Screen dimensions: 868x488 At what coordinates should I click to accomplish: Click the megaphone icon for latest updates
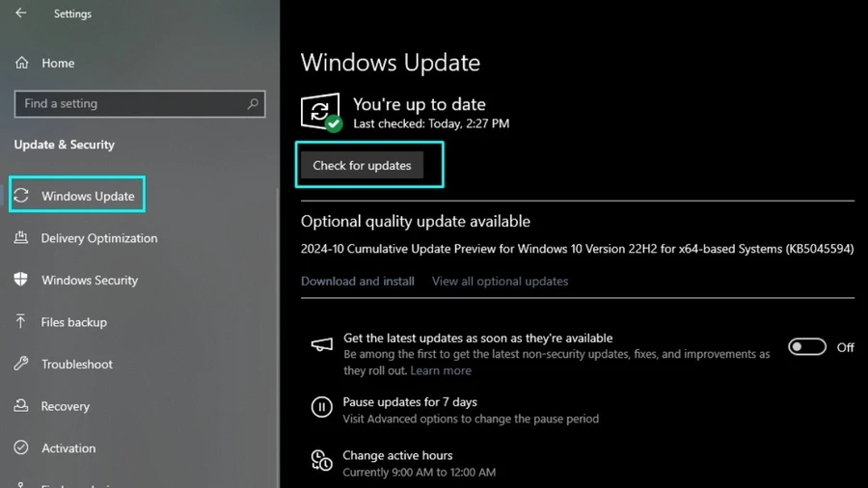click(321, 344)
